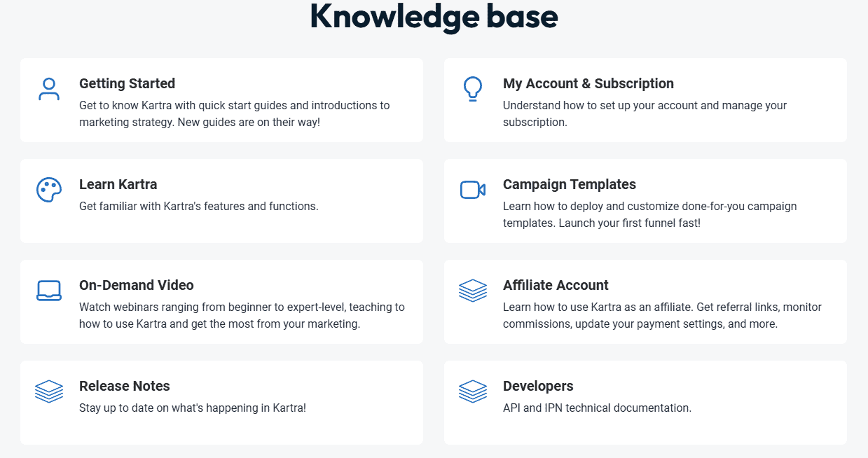Screen dimensions: 868x458
Task: Click the paint palette icon for Learn Kartra
Action: (49, 190)
